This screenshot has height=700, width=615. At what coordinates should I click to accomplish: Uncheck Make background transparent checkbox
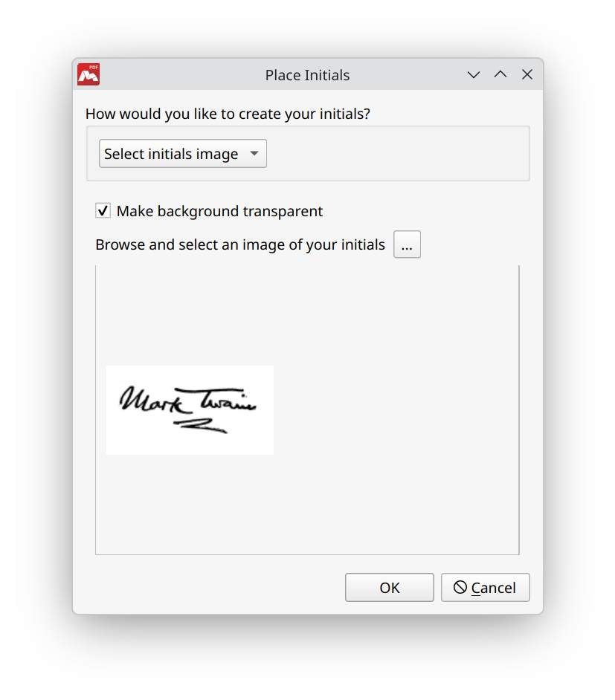(103, 210)
